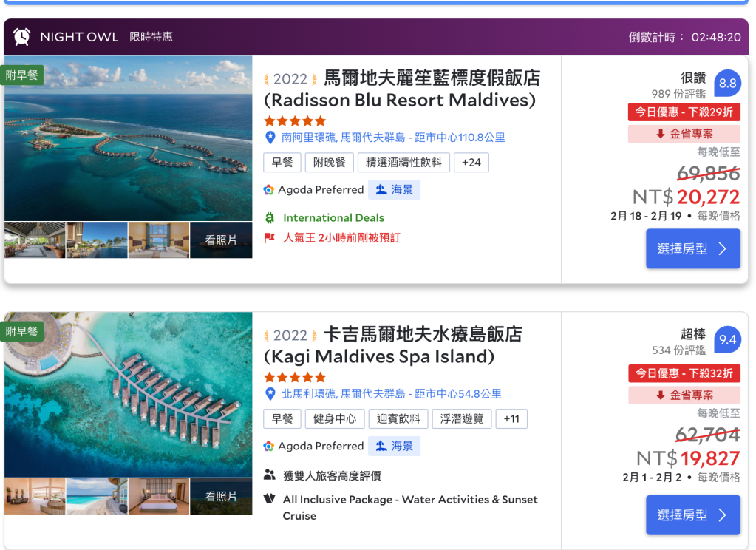This screenshot has width=756, height=550.
Task: Click the location pin icon for Radisson Blu
Action: click(x=270, y=137)
